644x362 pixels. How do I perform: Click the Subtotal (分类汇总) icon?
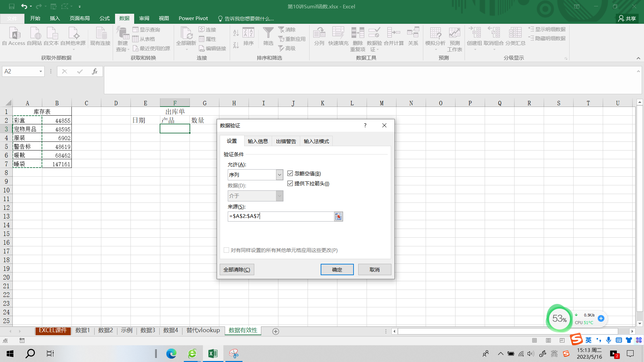515,36
